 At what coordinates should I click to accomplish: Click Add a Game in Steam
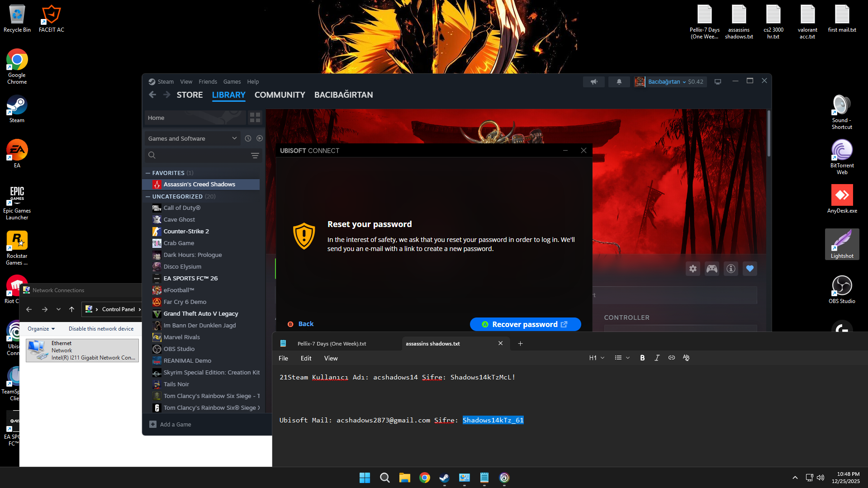(171, 424)
